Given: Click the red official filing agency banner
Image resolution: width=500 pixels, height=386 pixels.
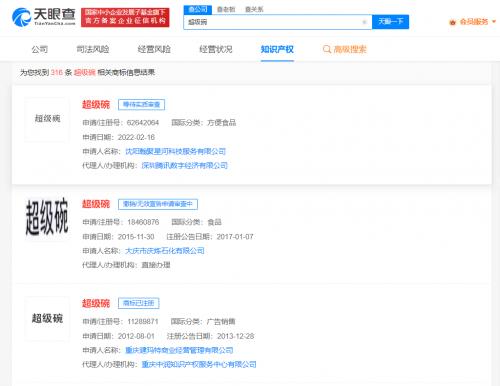Looking at the screenshot, I should click(x=125, y=17).
